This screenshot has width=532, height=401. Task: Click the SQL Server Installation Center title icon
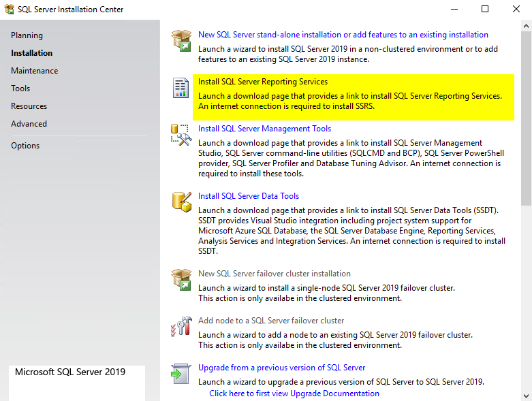pyautogui.click(x=10, y=10)
